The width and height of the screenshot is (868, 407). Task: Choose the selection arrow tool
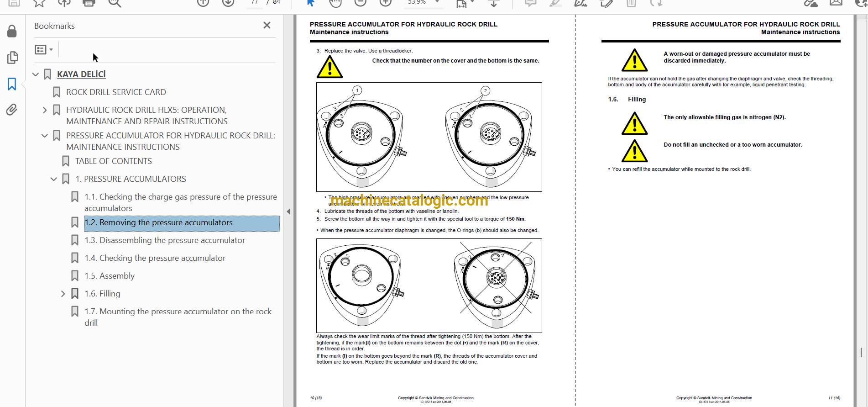[310, 3]
